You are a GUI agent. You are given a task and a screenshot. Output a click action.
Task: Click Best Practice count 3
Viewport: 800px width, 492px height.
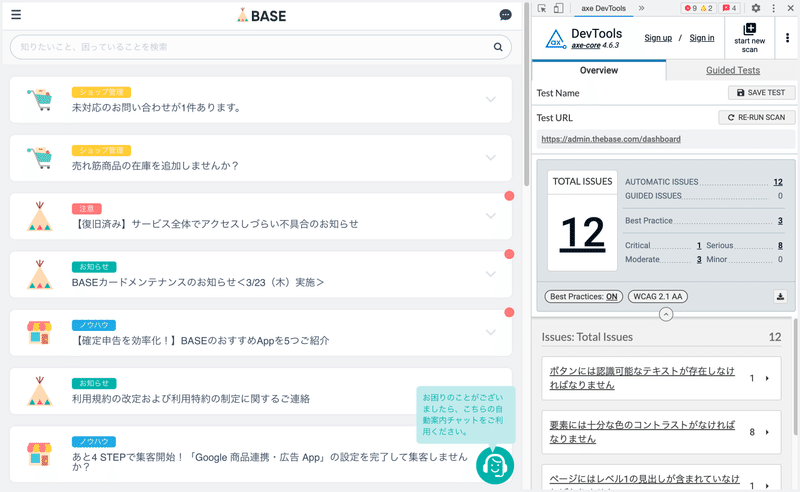(780, 220)
